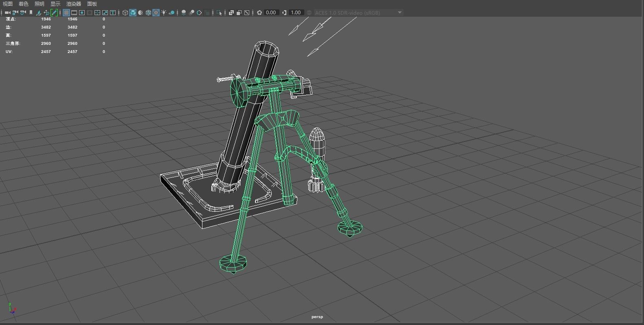Open the 着色 (Shading) menu
The image size is (644, 325).
coord(24,4)
